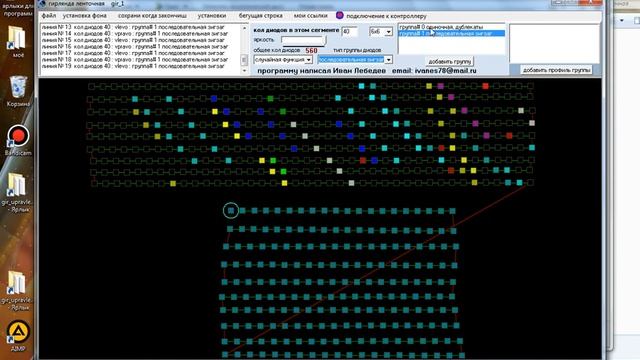640x360 pixels.
Task: Open the установки menu
Action: pyautogui.click(x=212, y=16)
